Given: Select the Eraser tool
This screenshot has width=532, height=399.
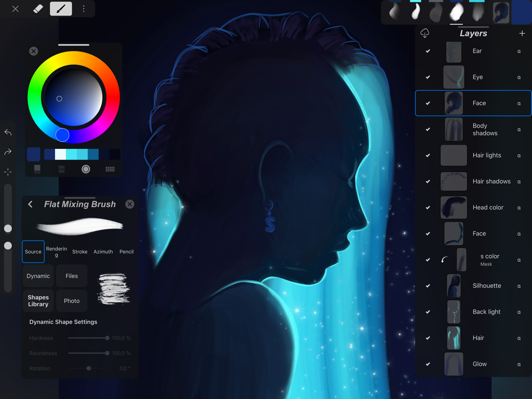Looking at the screenshot, I should [x=38, y=8].
